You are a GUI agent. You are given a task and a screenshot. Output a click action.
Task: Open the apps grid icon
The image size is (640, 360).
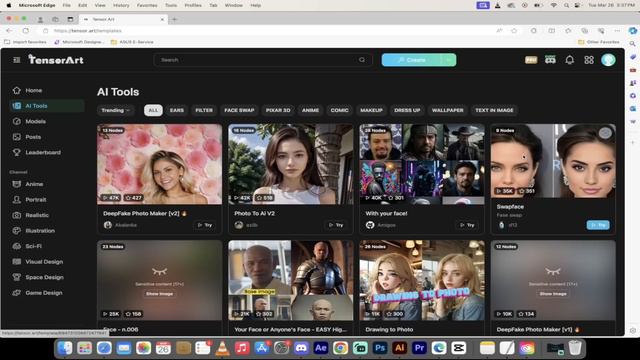tap(589, 60)
